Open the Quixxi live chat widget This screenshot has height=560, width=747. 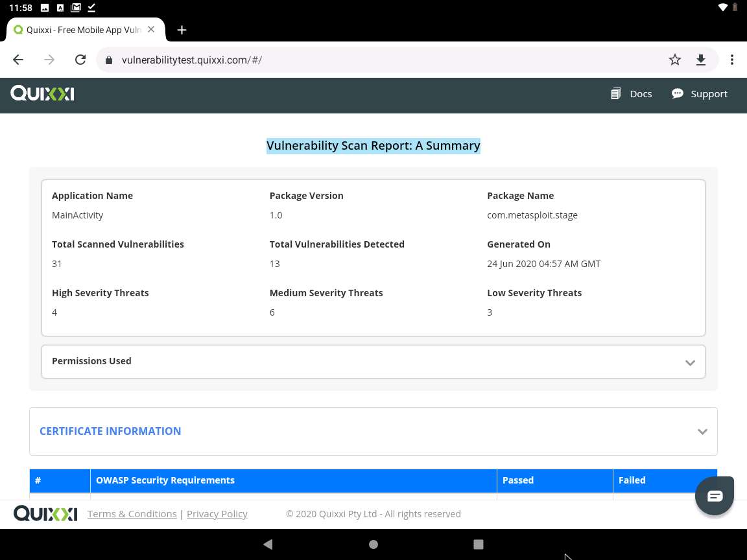point(714,495)
